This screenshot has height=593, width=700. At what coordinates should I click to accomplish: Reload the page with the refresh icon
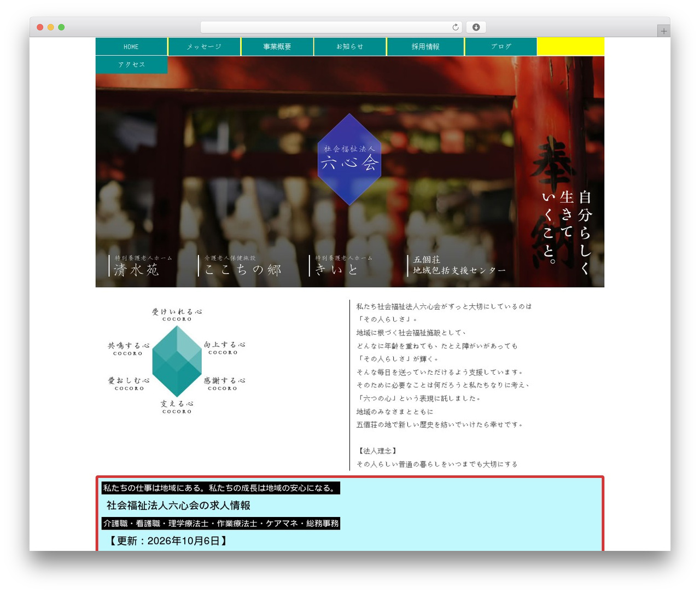[456, 27]
